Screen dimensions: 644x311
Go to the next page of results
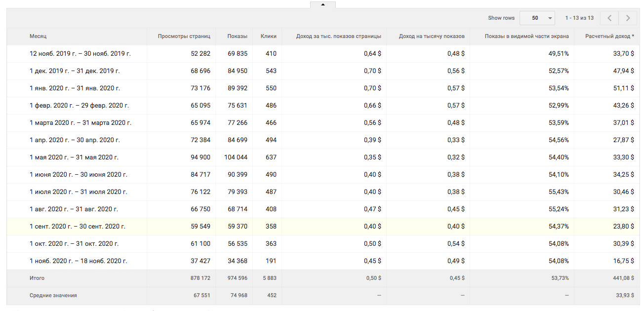(x=628, y=18)
